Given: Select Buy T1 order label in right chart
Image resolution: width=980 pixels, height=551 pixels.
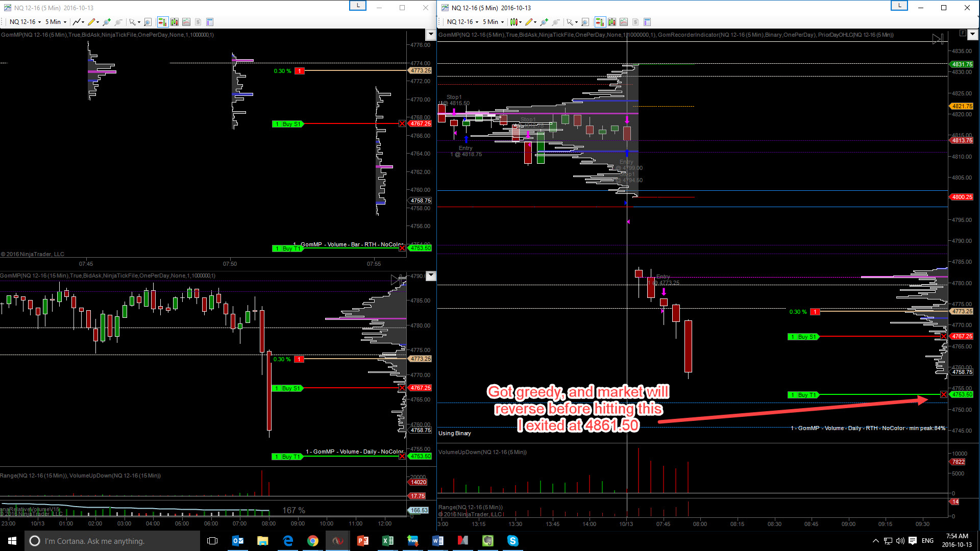Looking at the screenshot, I should [x=803, y=395].
